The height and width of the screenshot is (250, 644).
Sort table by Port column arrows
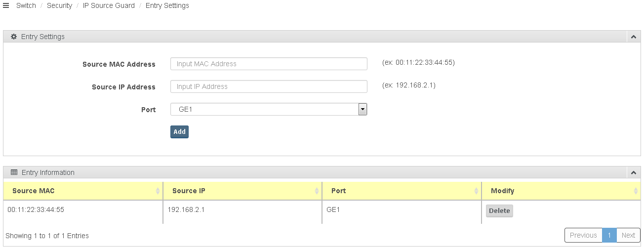coord(476,191)
